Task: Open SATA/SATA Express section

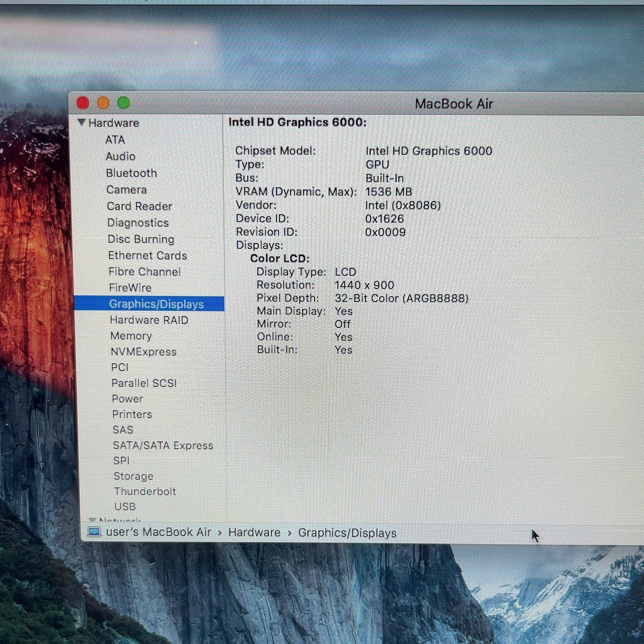Action: [163, 445]
